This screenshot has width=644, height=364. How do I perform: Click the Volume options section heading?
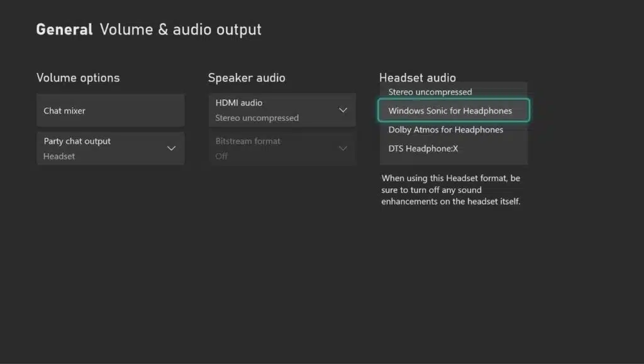click(78, 78)
